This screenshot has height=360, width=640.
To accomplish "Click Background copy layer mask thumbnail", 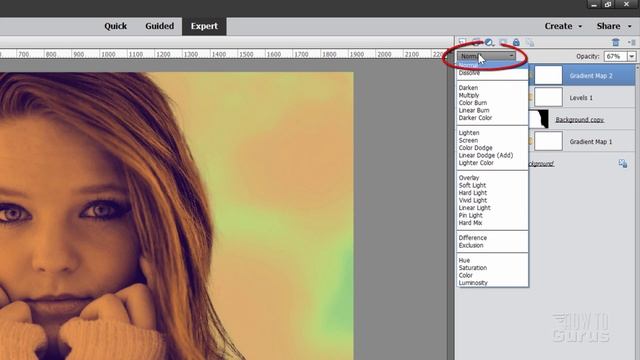I will 538,119.
